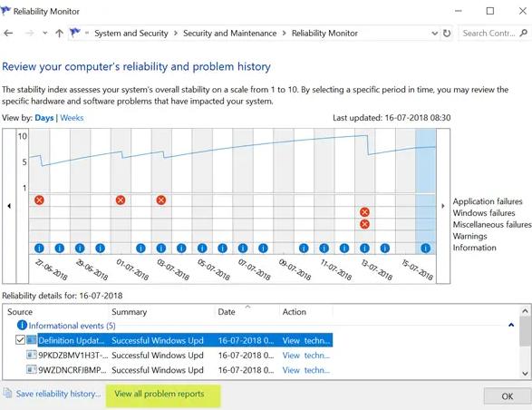View technical details for 9WZDNCRFJBMP row

point(306,370)
